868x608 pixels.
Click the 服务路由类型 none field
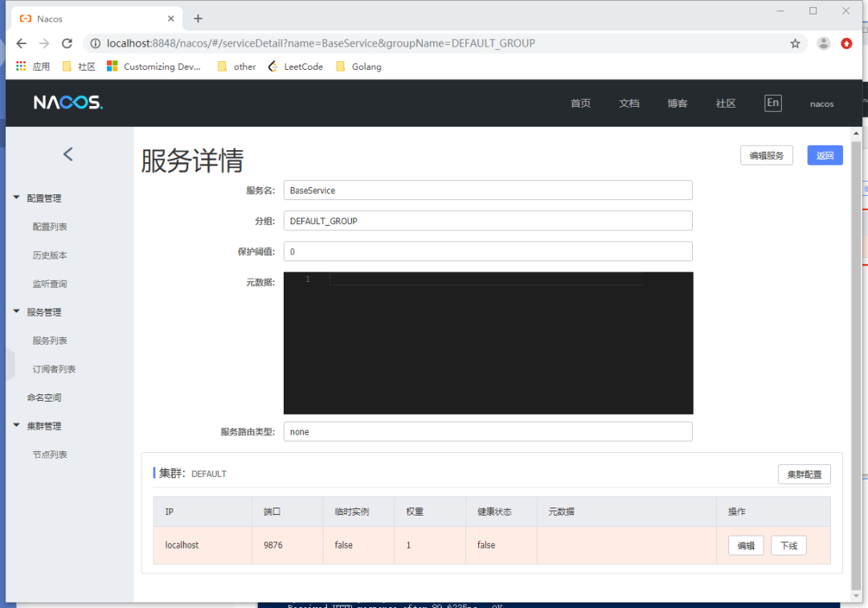click(x=488, y=431)
